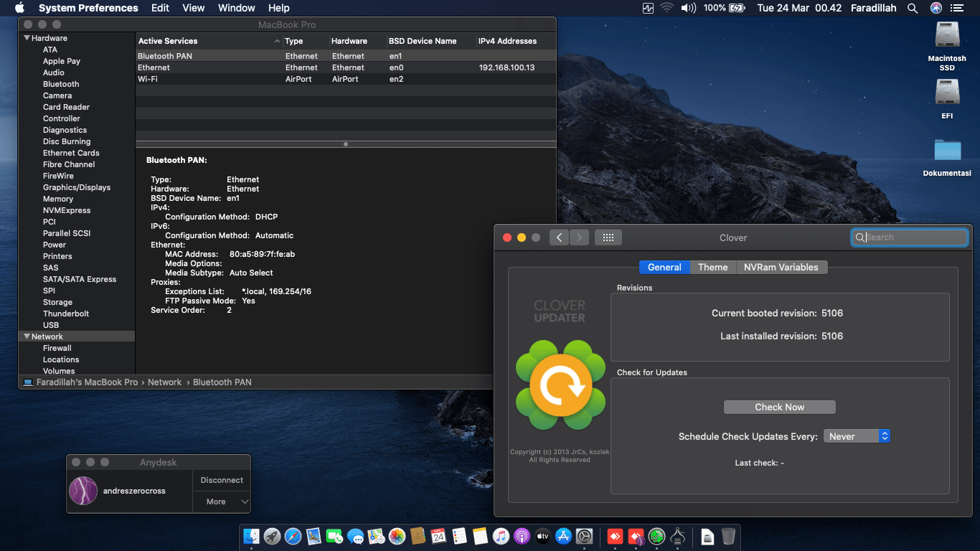Open the System Preferences menu
This screenshot has width=980, height=551.
coord(88,8)
